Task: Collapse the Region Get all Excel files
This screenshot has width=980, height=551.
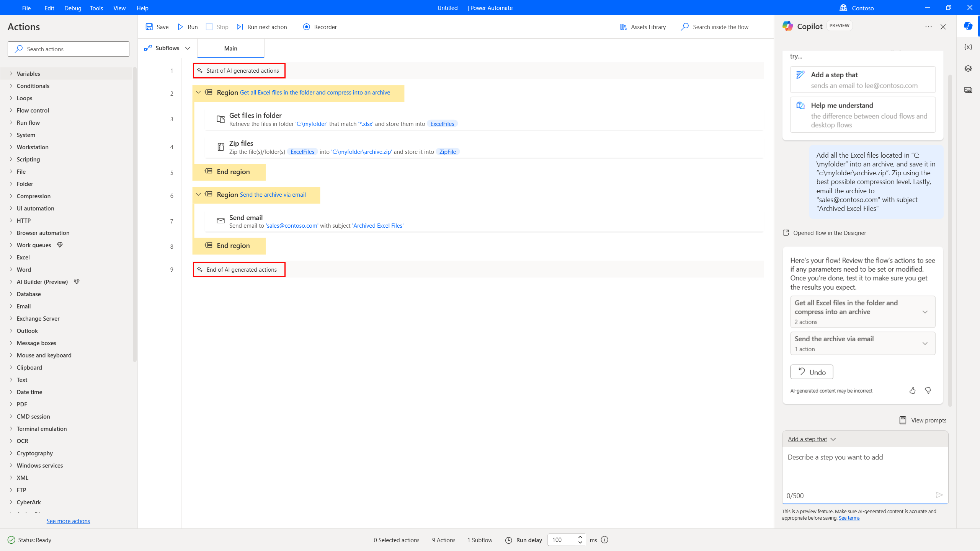Action: 198,93
